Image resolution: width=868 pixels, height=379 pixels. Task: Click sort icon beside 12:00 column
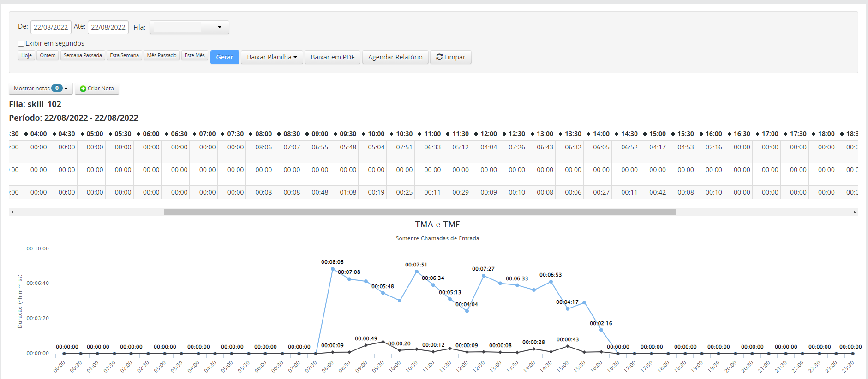click(x=476, y=134)
